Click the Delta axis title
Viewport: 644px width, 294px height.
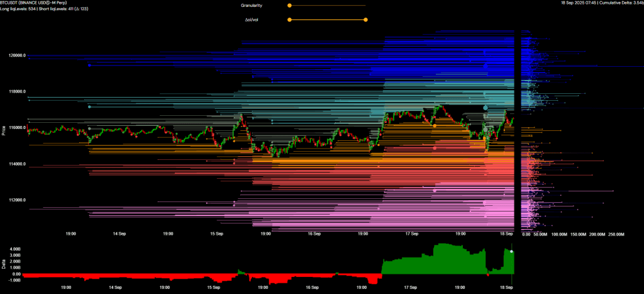[4, 264]
